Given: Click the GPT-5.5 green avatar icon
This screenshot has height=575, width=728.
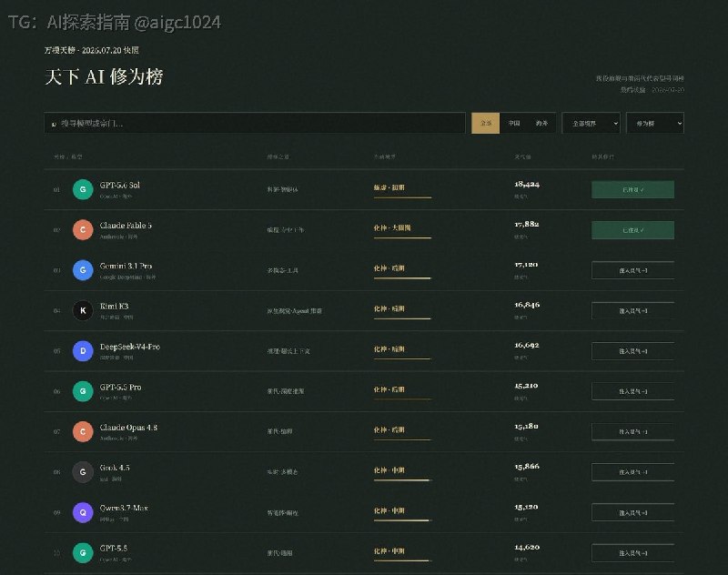Looking at the screenshot, I should (83, 553).
